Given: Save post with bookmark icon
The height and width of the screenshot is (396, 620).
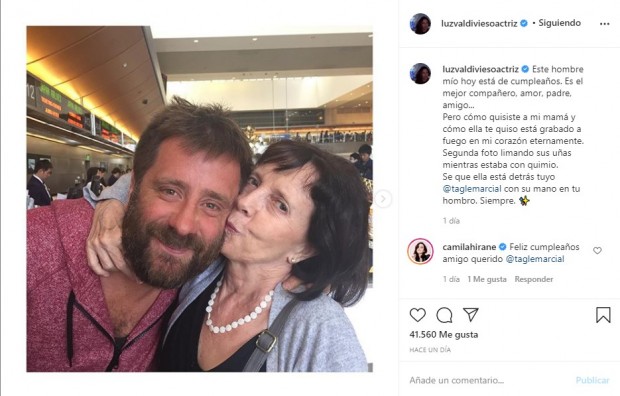Looking at the screenshot, I should (603, 315).
